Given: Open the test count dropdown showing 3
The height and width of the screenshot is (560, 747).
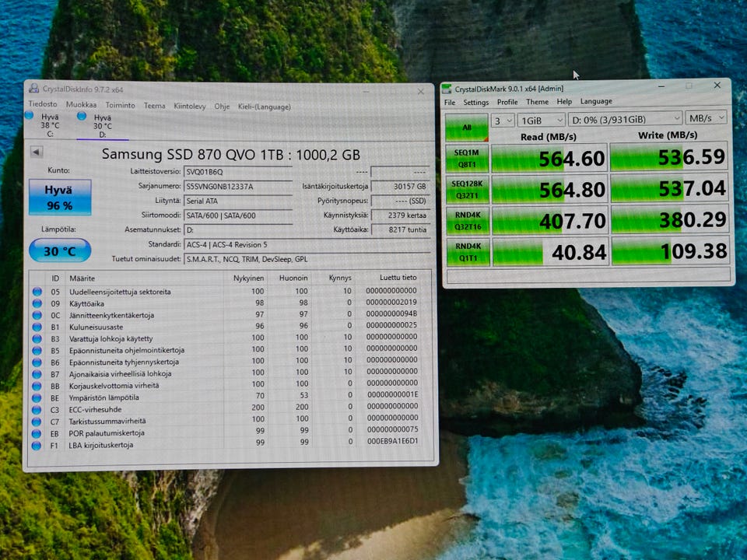Looking at the screenshot, I should (502, 121).
